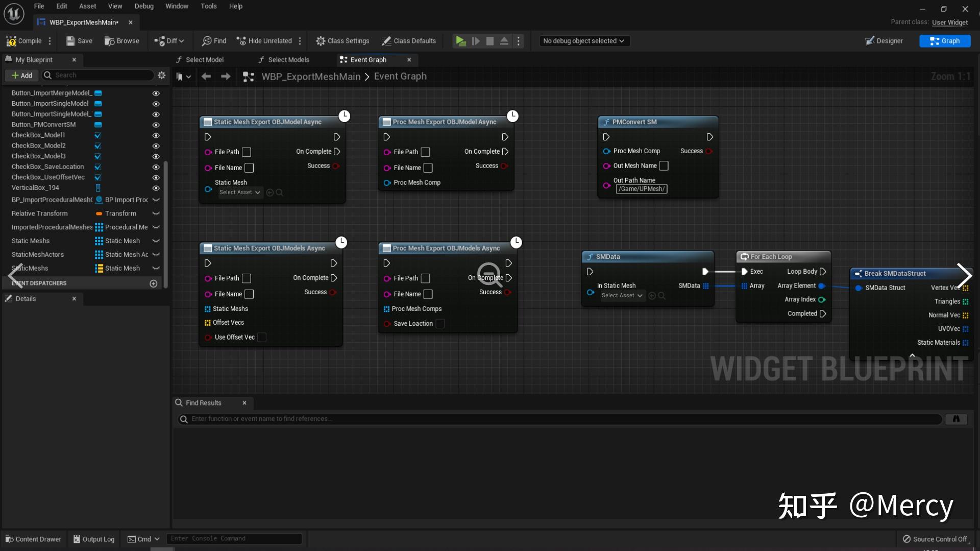The height and width of the screenshot is (551, 980).
Task: Enable Use Offset Vec checkbox
Action: click(x=262, y=338)
